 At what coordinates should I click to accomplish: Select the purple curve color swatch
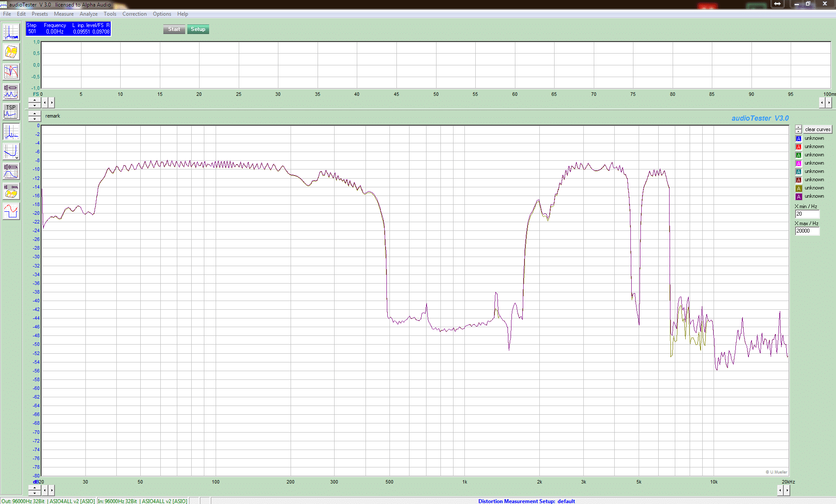click(x=799, y=196)
